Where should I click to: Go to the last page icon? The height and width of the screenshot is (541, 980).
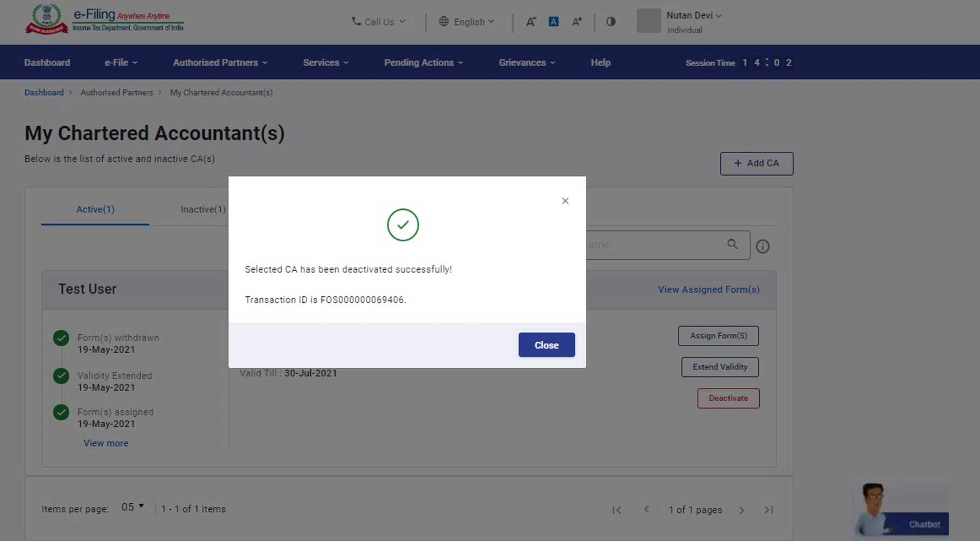click(768, 510)
